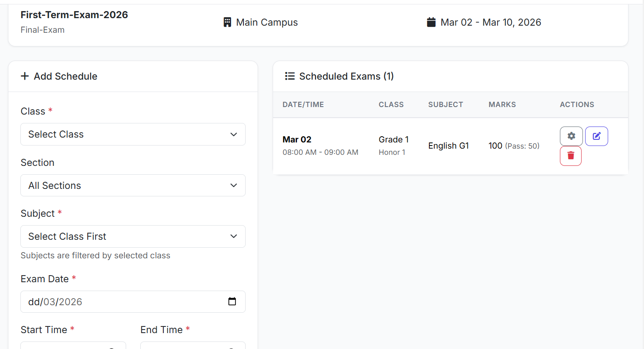The image size is (644, 349).
Task: Click the MARKS column header
Action: (502, 105)
